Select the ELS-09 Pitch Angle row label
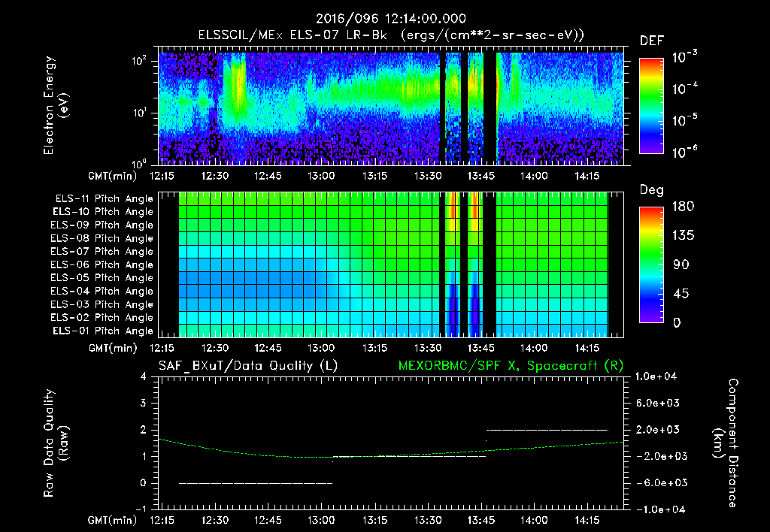 click(102, 225)
